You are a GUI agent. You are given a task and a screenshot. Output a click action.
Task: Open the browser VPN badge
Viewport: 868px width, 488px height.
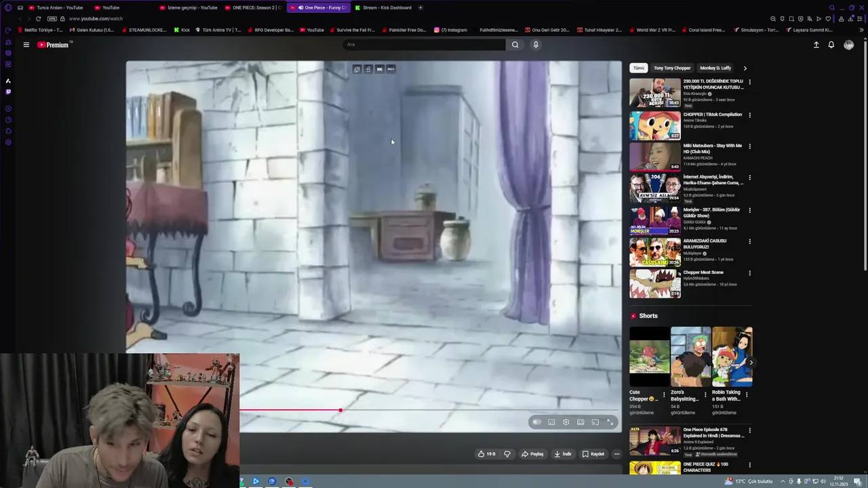pyautogui.click(x=52, y=19)
